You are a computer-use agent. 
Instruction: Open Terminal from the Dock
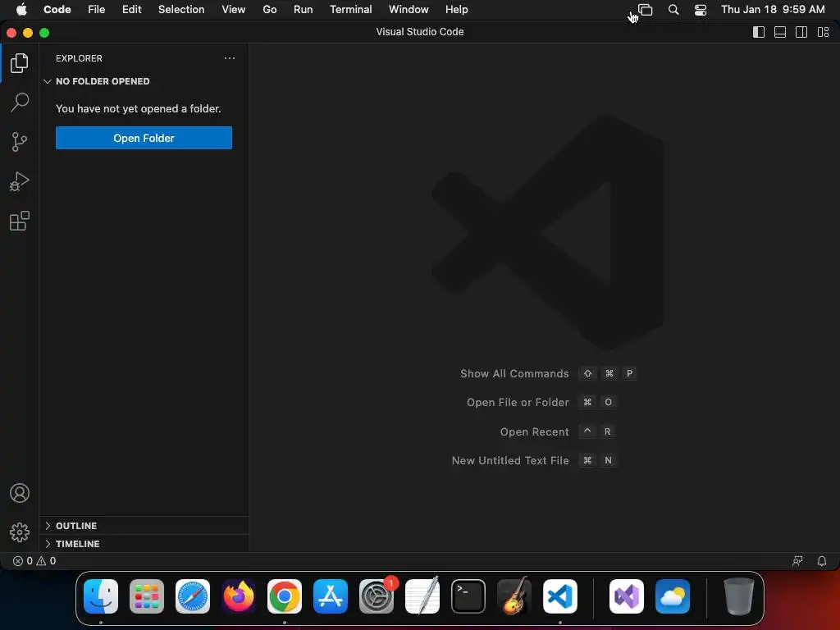468,596
